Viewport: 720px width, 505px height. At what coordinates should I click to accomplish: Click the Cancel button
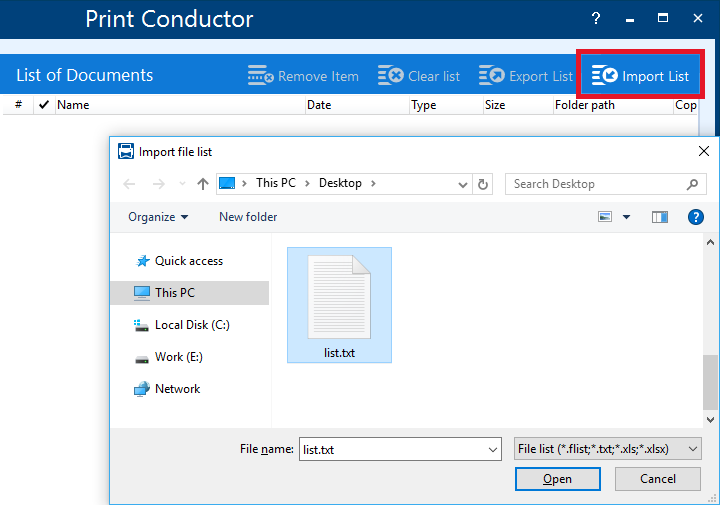coord(658,479)
